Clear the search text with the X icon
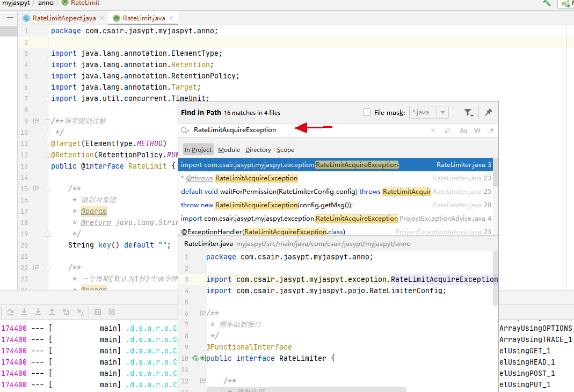Viewport: 574px width, 392px height. 433,130
